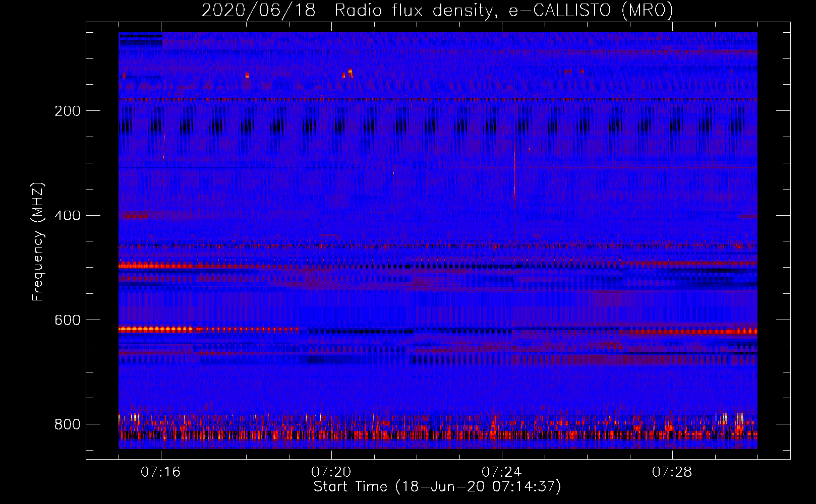
Task: Click the 600 frequency tick label
Action: point(68,320)
